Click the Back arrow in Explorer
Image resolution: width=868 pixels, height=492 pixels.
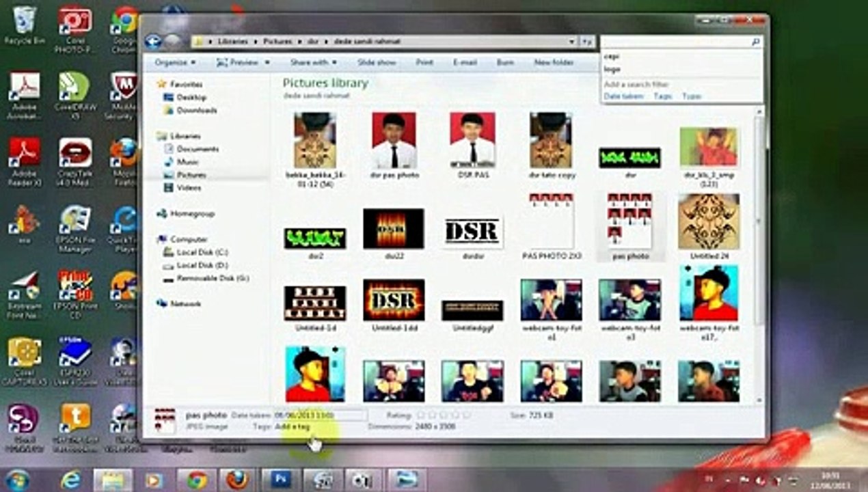tap(154, 41)
